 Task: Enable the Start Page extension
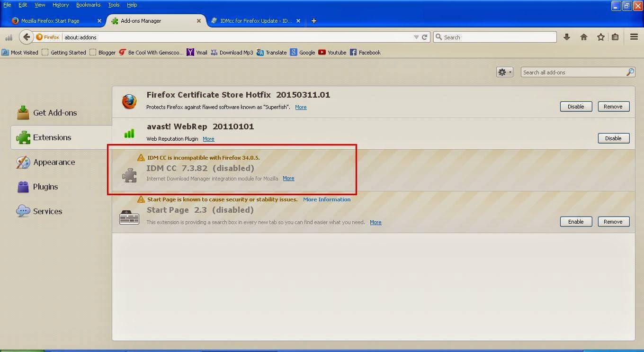click(576, 221)
